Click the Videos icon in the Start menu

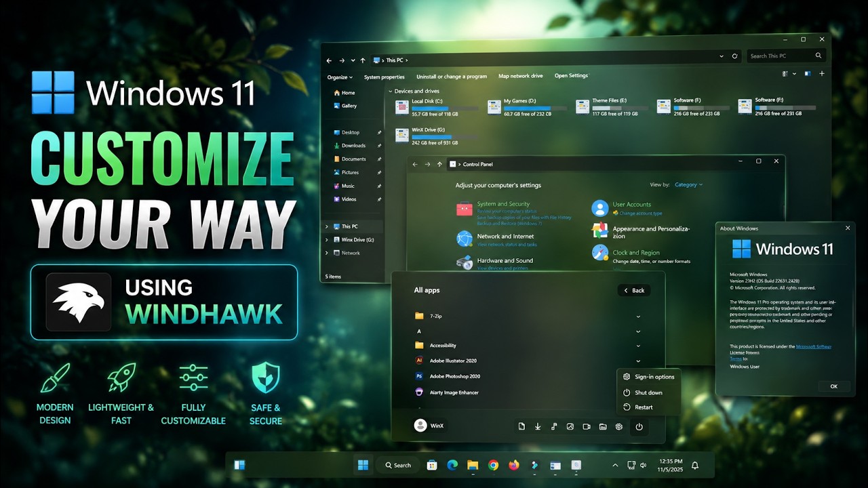(x=587, y=426)
